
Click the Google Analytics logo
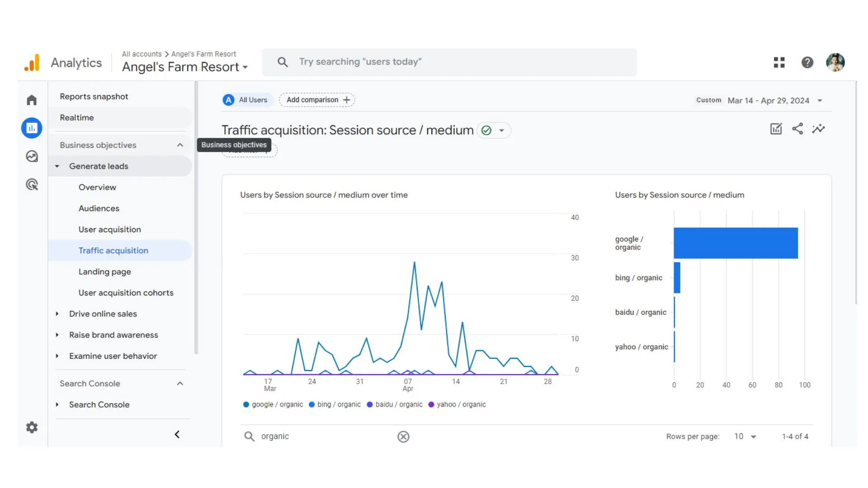(32, 62)
